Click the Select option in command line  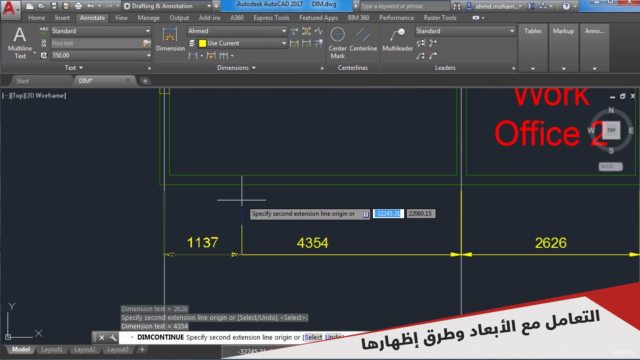coord(313,337)
